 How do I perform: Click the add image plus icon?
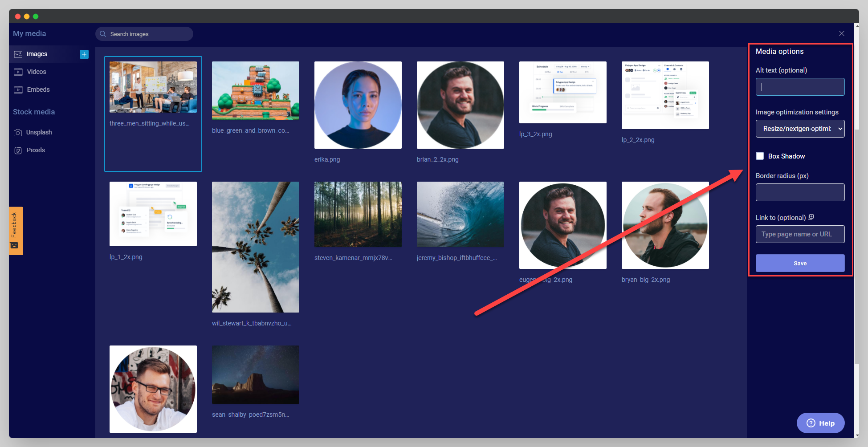[84, 54]
